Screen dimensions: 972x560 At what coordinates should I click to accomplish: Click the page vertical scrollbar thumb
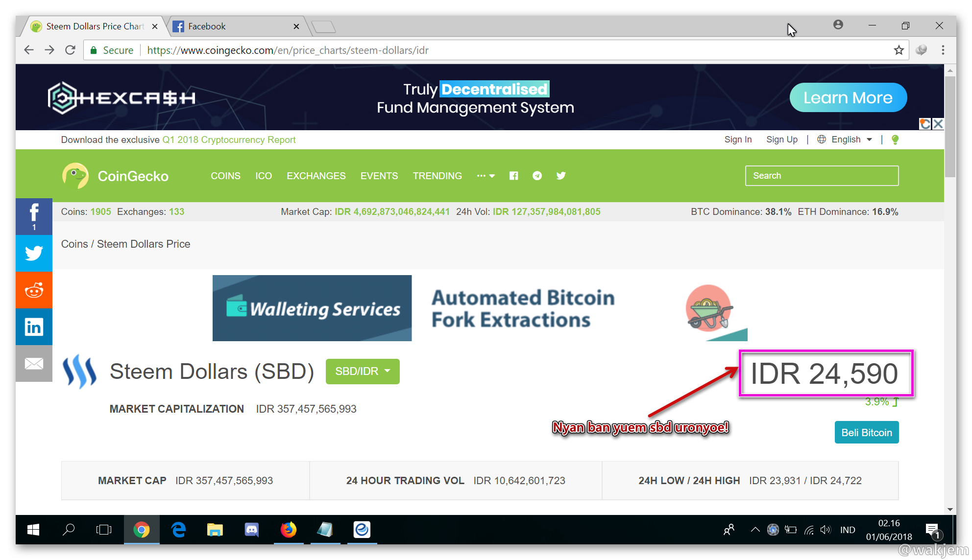click(x=950, y=126)
